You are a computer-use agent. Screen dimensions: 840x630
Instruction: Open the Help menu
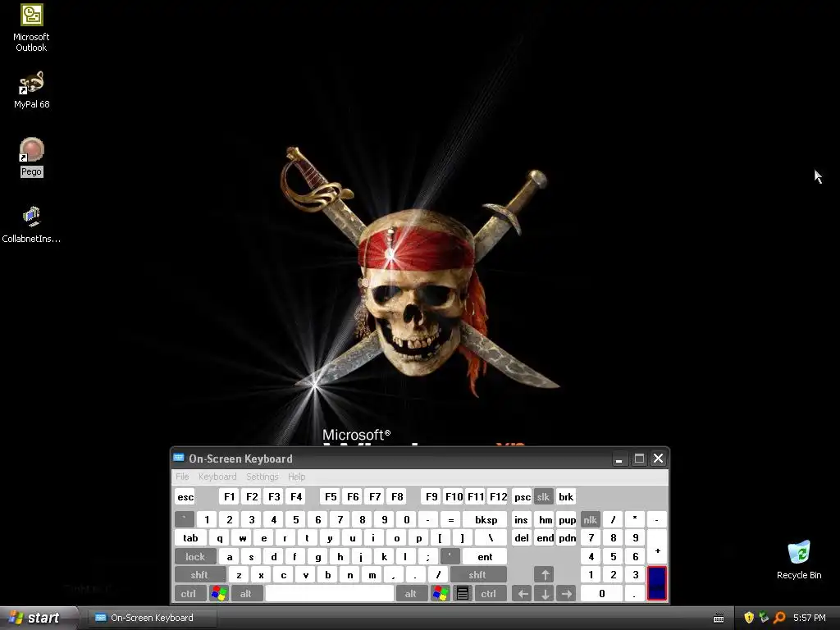[296, 477]
